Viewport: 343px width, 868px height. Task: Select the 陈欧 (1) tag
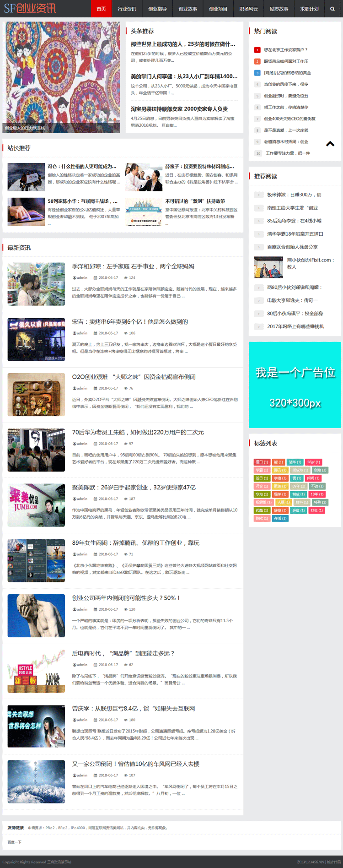click(x=262, y=518)
